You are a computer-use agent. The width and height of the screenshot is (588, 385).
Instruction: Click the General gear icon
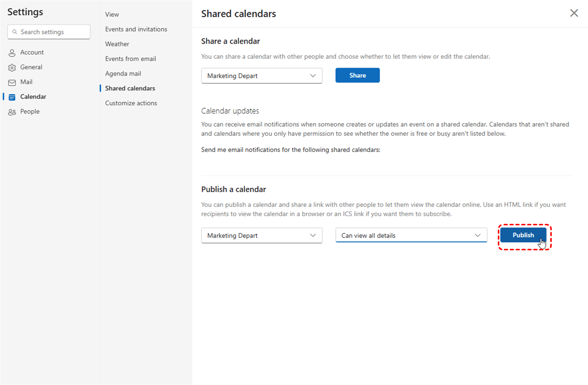pyautogui.click(x=12, y=68)
